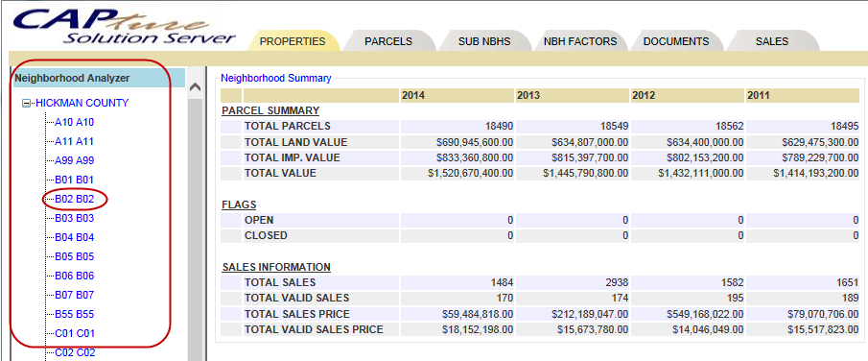Click the PROPERTIES tab
The image size is (868, 361).
click(x=293, y=41)
